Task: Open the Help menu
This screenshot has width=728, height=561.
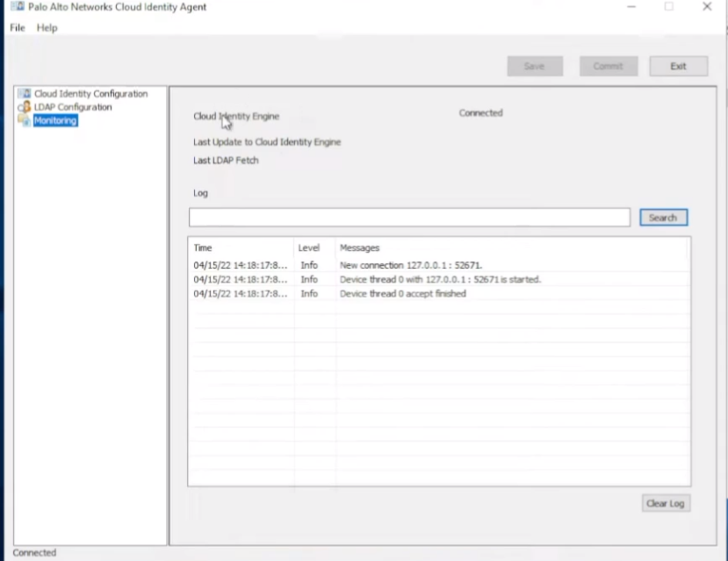Action: [x=47, y=28]
